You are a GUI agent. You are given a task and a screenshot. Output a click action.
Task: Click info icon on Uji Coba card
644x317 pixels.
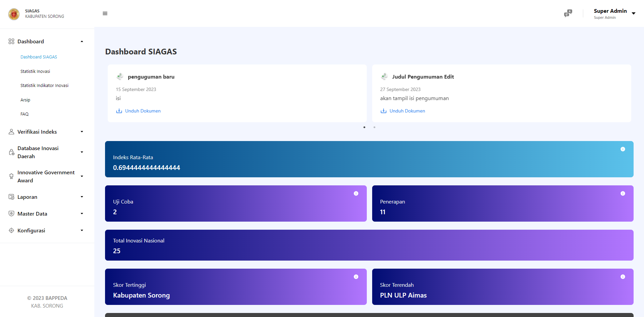click(356, 193)
